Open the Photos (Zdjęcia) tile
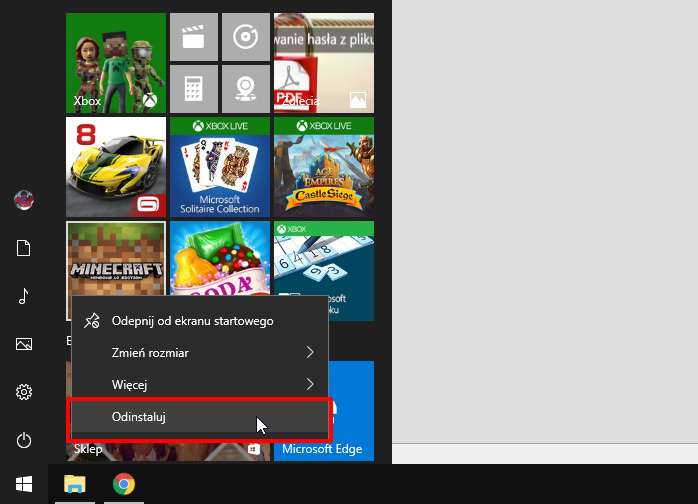Image resolution: width=698 pixels, height=504 pixels. pyautogui.click(x=324, y=63)
